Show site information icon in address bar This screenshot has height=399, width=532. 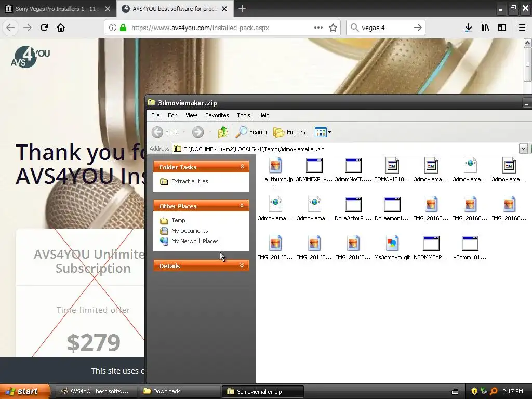[113, 28]
